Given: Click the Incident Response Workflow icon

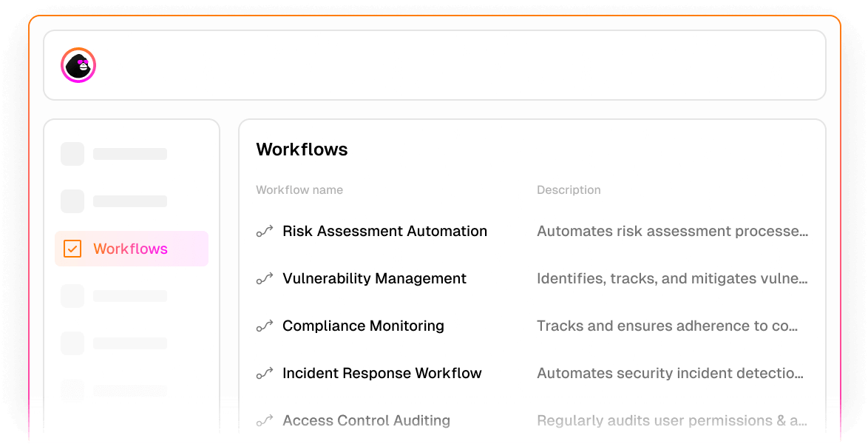Looking at the screenshot, I should 265,373.
